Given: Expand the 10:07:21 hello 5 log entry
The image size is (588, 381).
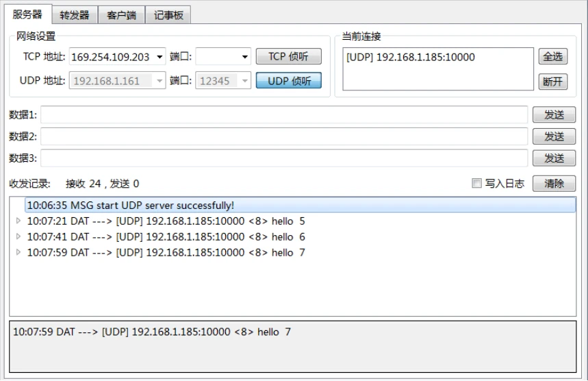Looking at the screenshot, I should (x=18, y=221).
